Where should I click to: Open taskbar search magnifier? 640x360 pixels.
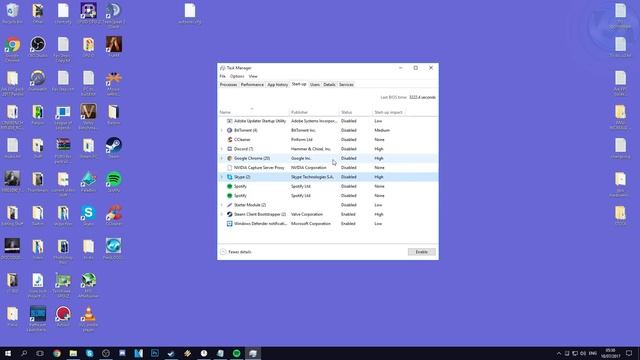coord(24,353)
